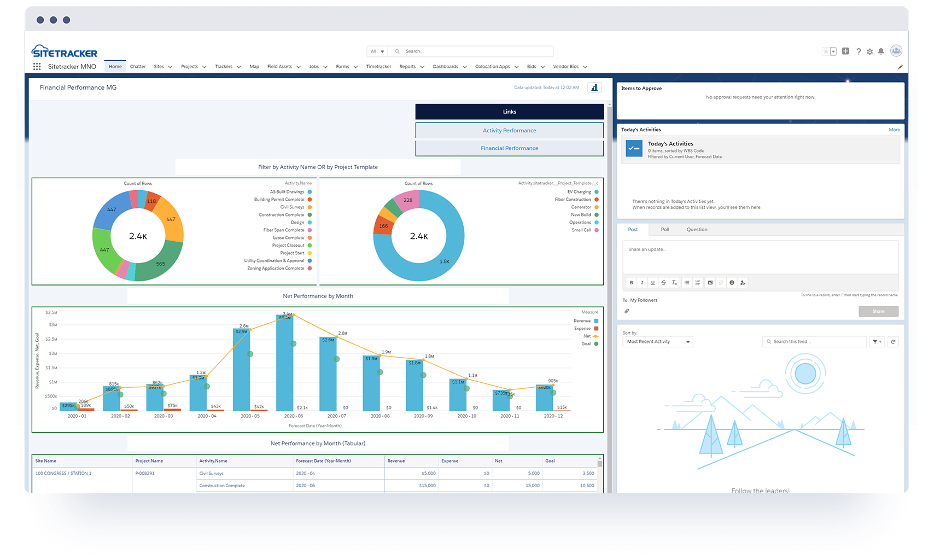
Task: Open the Chatter navigation tab
Action: [x=138, y=67]
